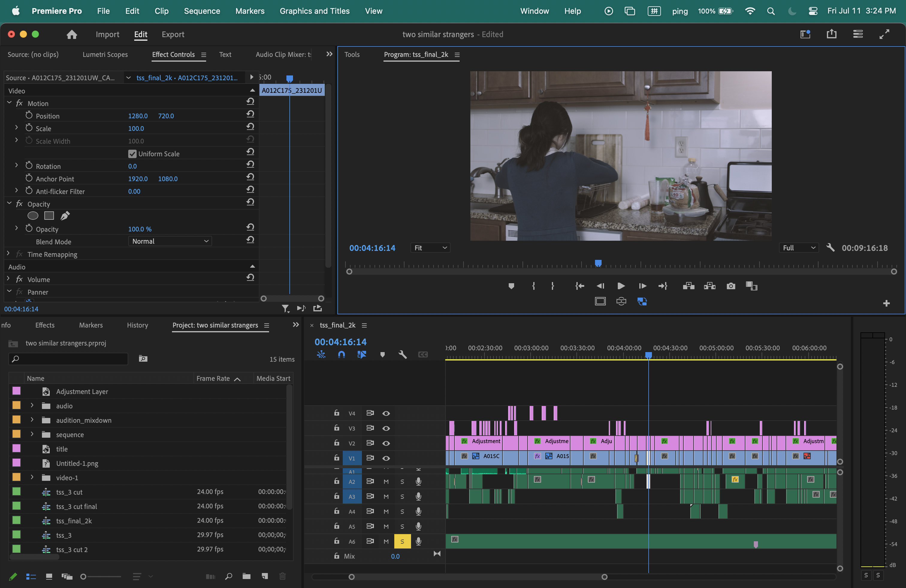906x588 pixels.
Task: Open Program monitor settings wrench
Action: click(x=830, y=248)
